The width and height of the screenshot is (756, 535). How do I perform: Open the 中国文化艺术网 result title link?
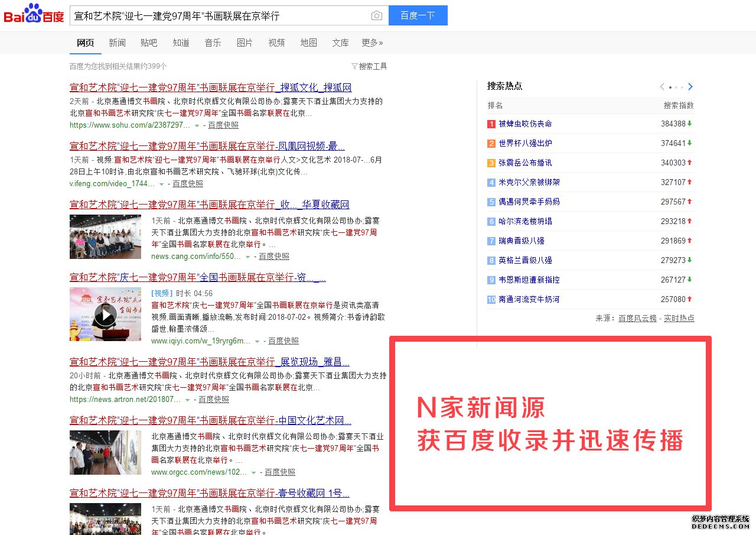click(210, 421)
